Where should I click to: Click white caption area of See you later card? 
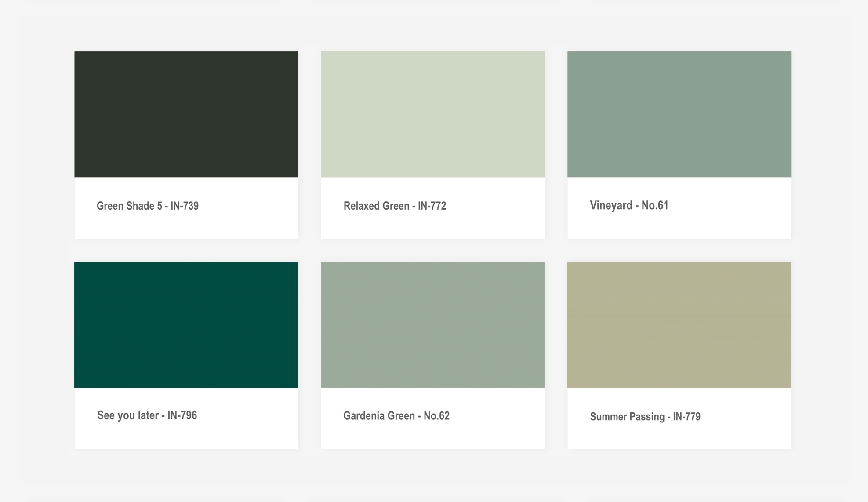click(x=246, y=433)
